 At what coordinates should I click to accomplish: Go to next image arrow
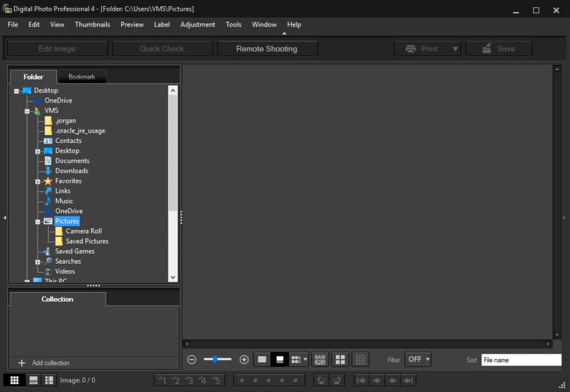pos(392,380)
